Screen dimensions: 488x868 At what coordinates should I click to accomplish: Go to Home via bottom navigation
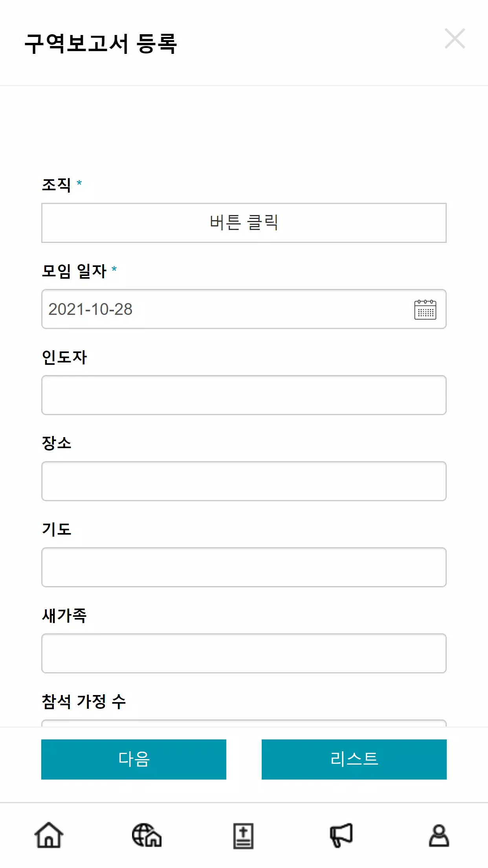(49, 835)
